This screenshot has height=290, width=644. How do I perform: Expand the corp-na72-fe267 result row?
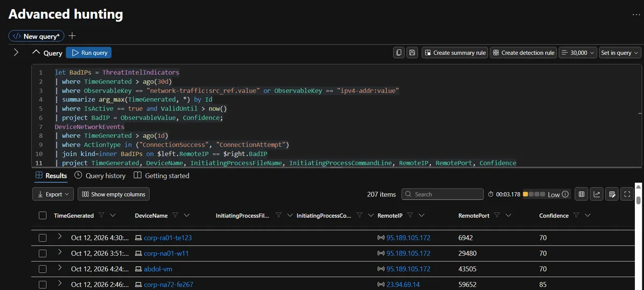pos(60,284)
